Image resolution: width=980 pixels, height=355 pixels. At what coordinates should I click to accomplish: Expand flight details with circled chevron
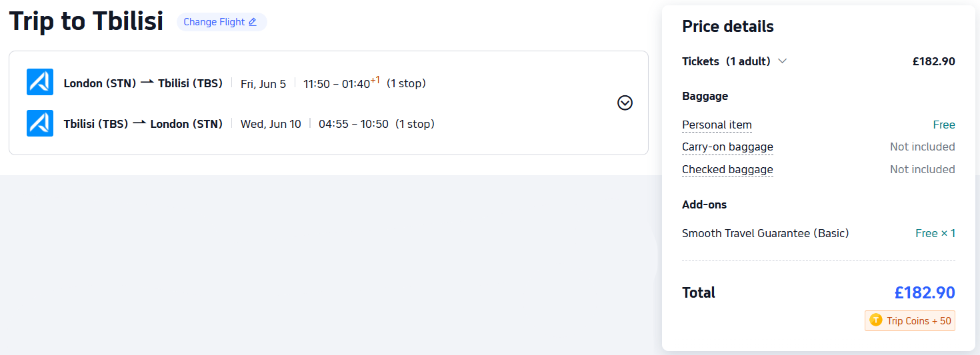(625, 103)
